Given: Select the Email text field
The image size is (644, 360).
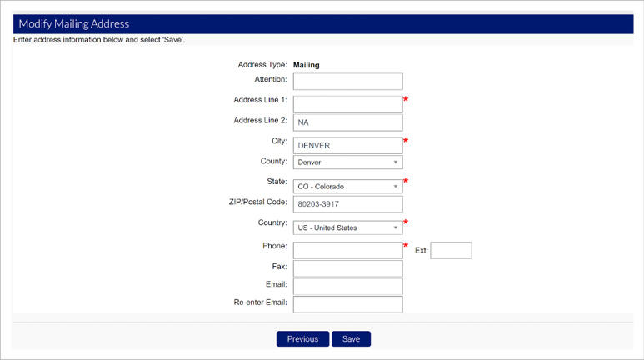Looking at the screenshot, I should pos(347,286).
